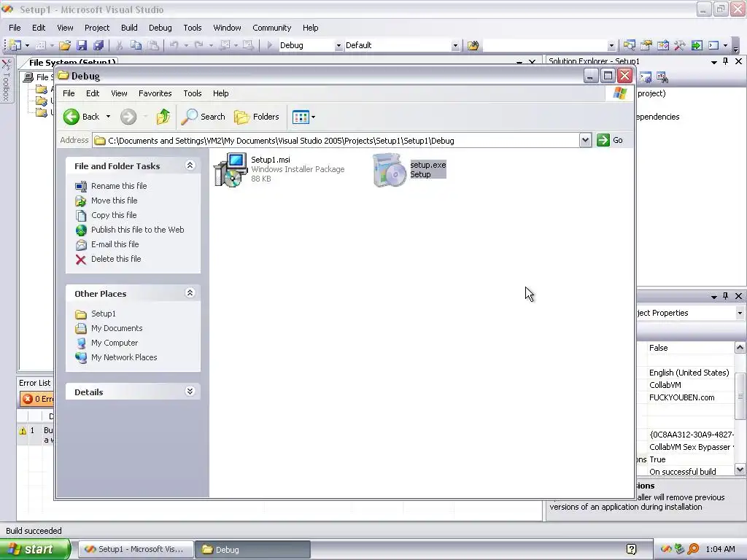Click Debug folder taskbar button
This screenshot has width=747, height=560.
pos(253,549)
